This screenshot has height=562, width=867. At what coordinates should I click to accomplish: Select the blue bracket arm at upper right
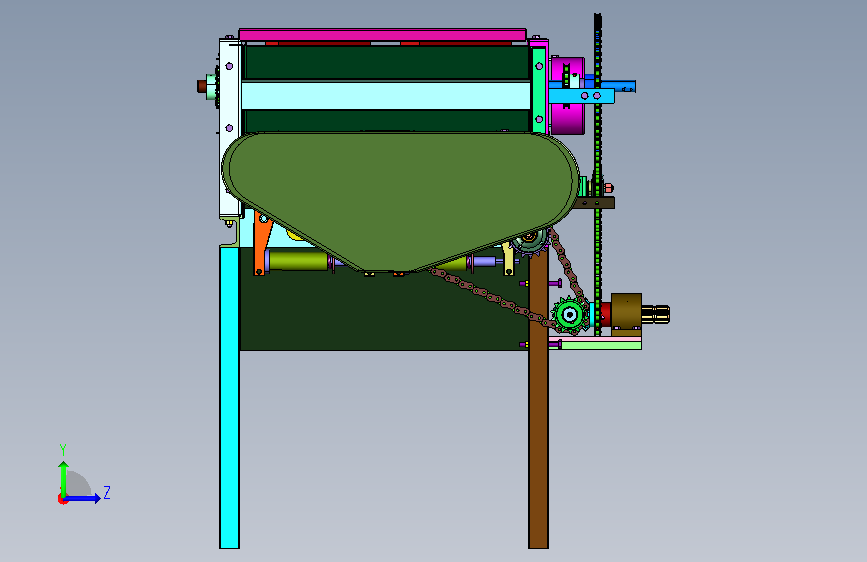click(x=581, y=96)
